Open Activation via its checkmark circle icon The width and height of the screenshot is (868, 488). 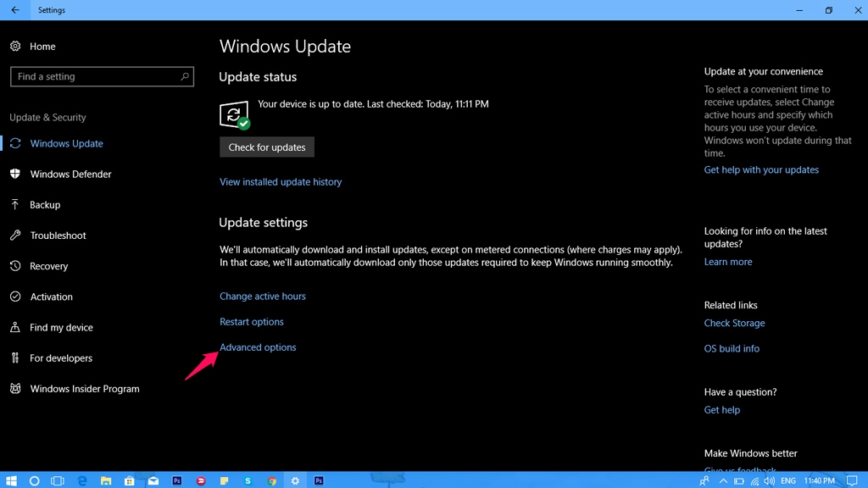coord(15,297)
